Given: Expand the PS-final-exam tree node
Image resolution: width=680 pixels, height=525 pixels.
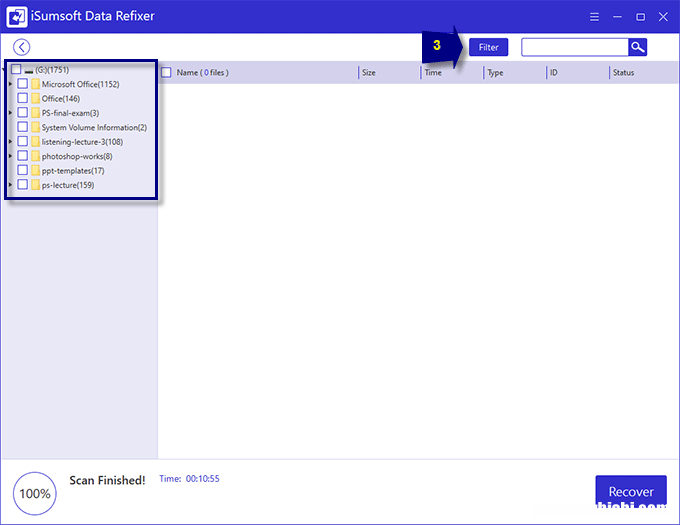Looking at the screenshot, I should (x=10, y=113).
